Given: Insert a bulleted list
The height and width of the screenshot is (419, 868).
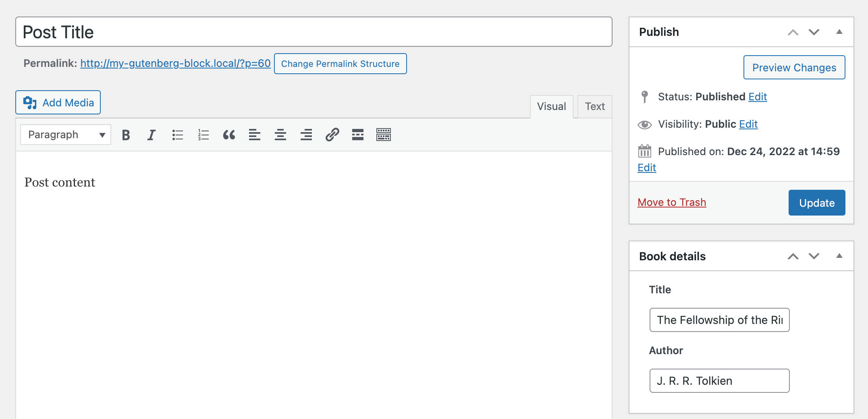Looking at the screenshot, I should [177, 135].
